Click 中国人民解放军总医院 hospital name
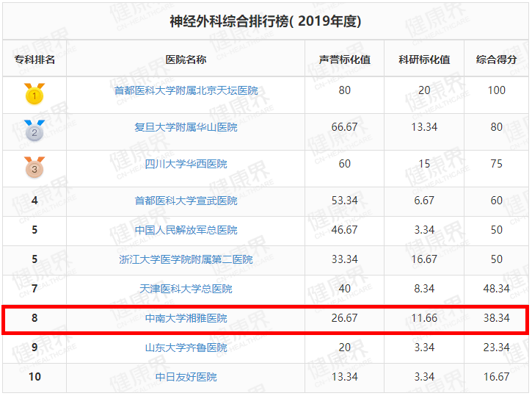 186,230
